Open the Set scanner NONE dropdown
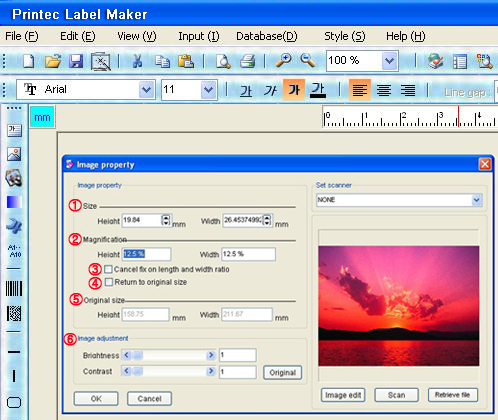Image resolution: width=498 pixels, height=420 pixels. coord(477,200)
